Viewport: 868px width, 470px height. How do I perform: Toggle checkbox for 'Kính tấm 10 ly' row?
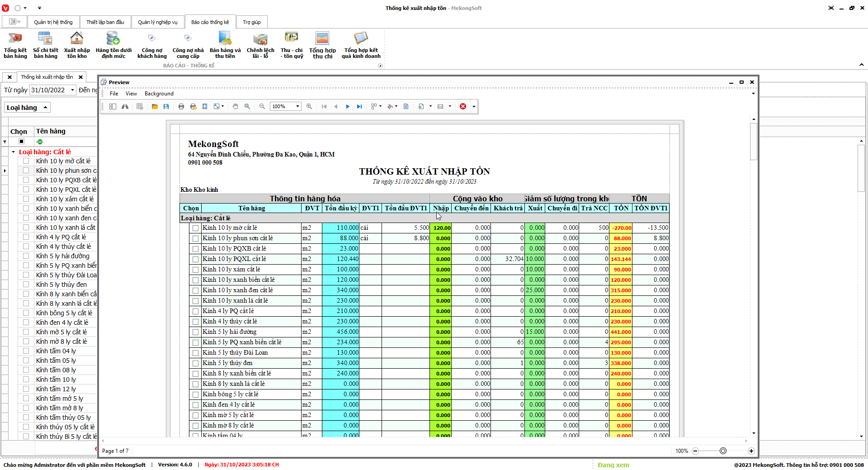(26, 380)
